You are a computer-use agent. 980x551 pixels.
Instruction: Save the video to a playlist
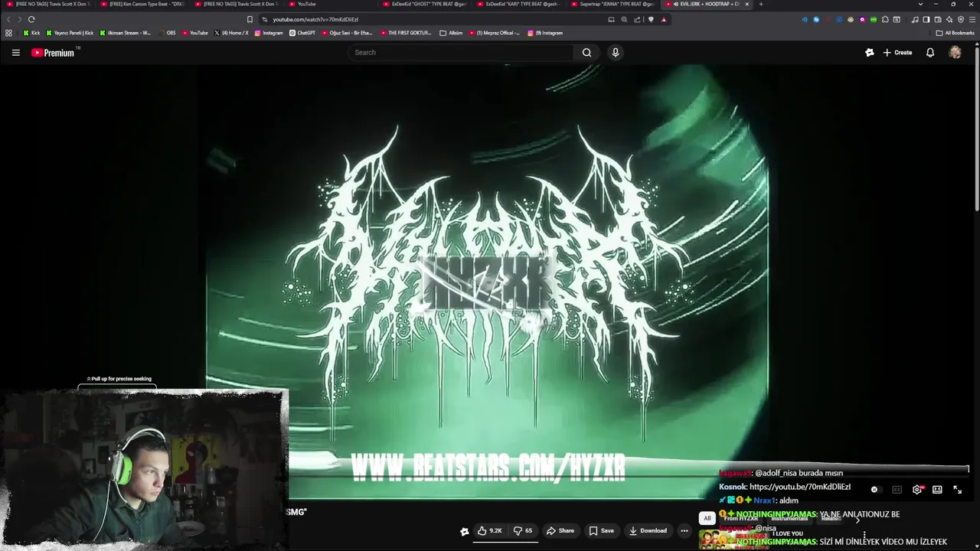coord(601,530)
